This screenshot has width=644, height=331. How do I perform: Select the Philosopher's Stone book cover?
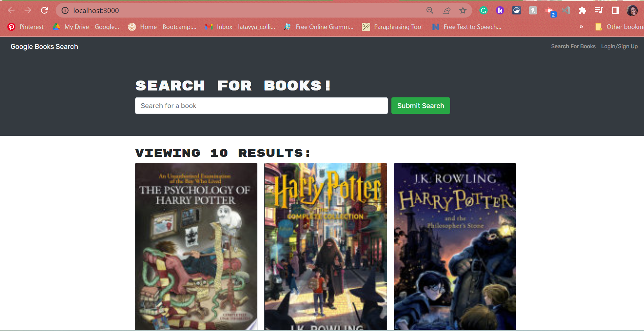point(455,246)
